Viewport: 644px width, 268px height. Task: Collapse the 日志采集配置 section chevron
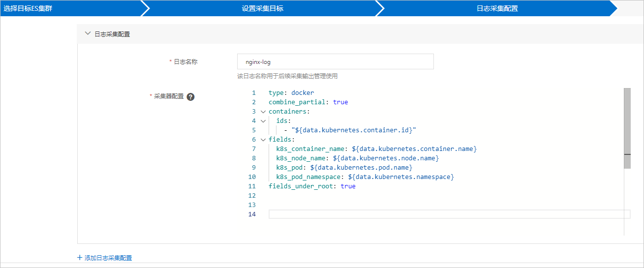click(88, 34)
